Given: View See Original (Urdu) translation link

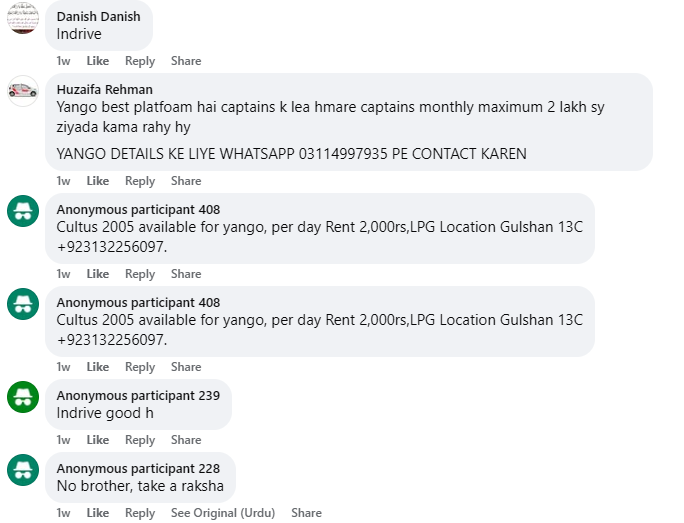Looking at the screenshot, I should (223, 513).
